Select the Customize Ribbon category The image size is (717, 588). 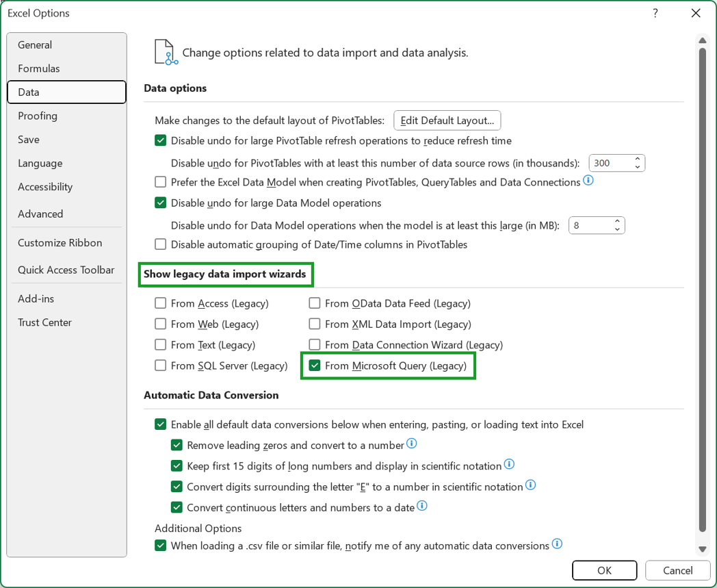click(60, 242)
